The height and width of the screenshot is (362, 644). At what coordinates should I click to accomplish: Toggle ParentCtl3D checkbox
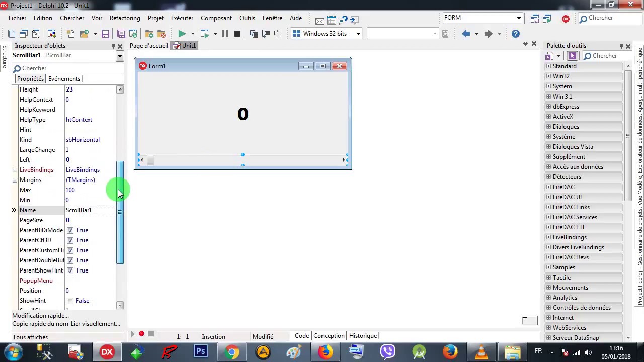(70, 240)
